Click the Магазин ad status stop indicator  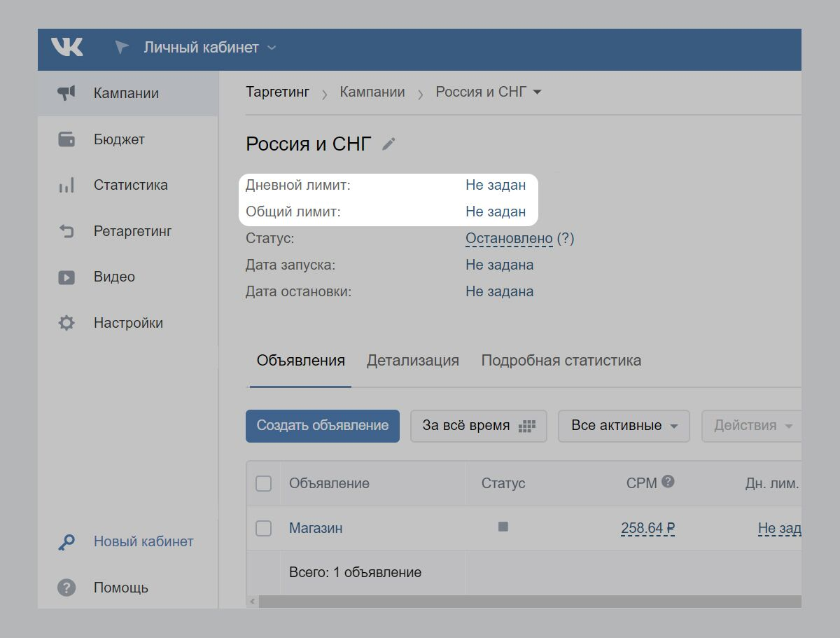[x=503, y=527]
